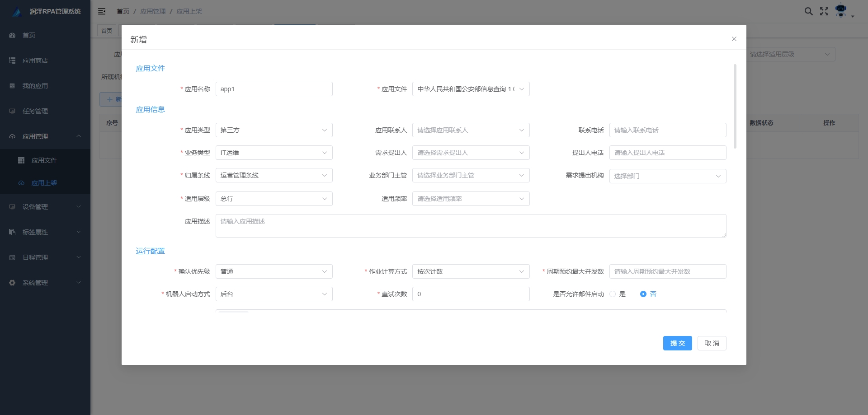Open background 请选择适用层级 filter dropdown
Screen dimensions: 868x415
point(790,54)
